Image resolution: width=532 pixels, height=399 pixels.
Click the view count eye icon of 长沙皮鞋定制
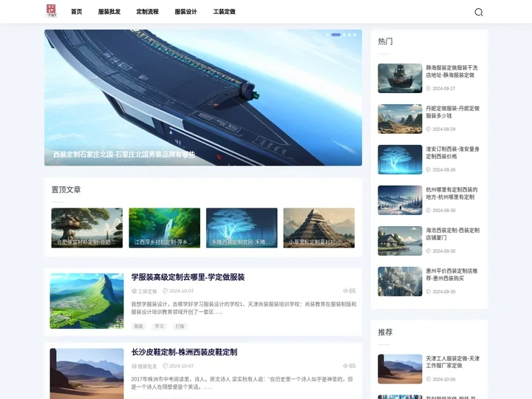[345, 366]
